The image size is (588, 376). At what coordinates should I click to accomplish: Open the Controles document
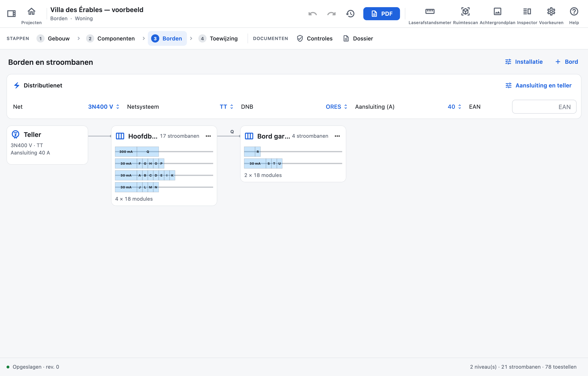click(x=315, y=38)
